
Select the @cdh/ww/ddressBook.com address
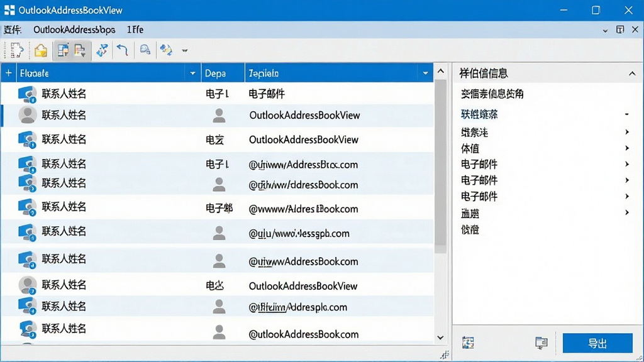(x=303, y=185)
